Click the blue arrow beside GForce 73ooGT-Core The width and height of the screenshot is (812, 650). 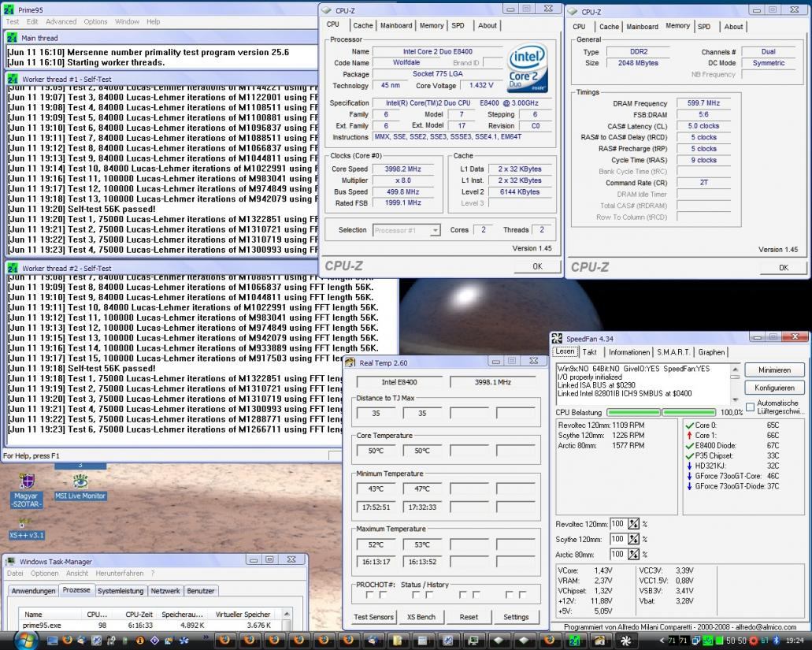[x=689, y=477]
